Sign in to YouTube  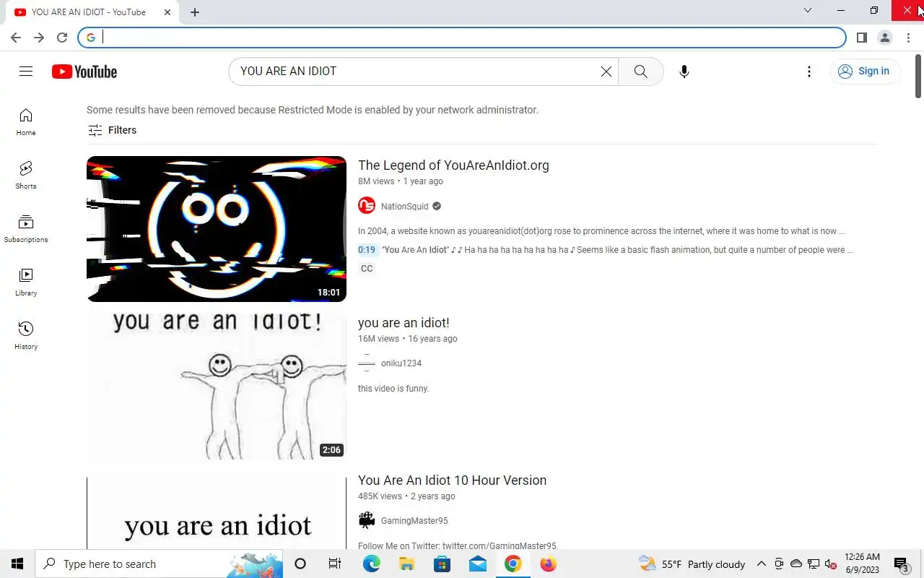(864, 72)
